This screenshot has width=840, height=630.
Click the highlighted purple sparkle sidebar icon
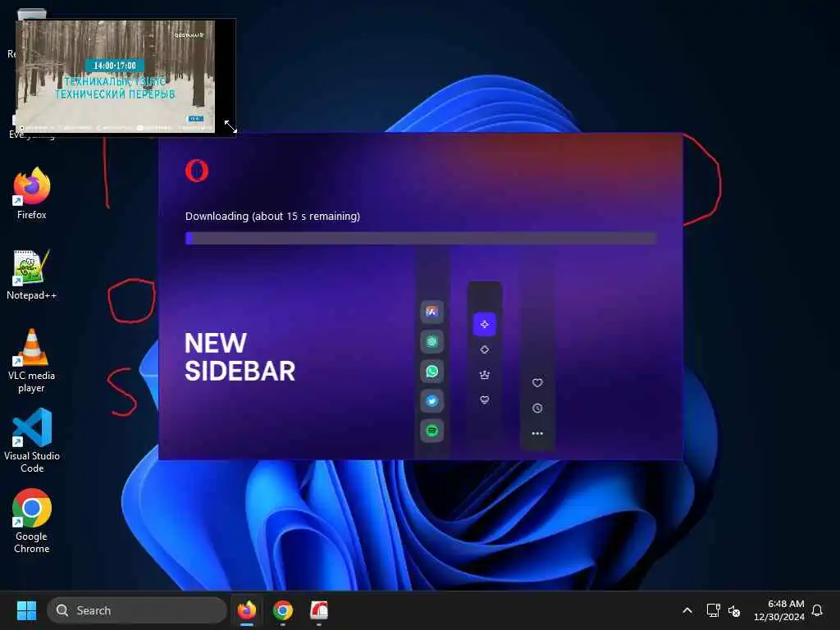tap(484, 324)
